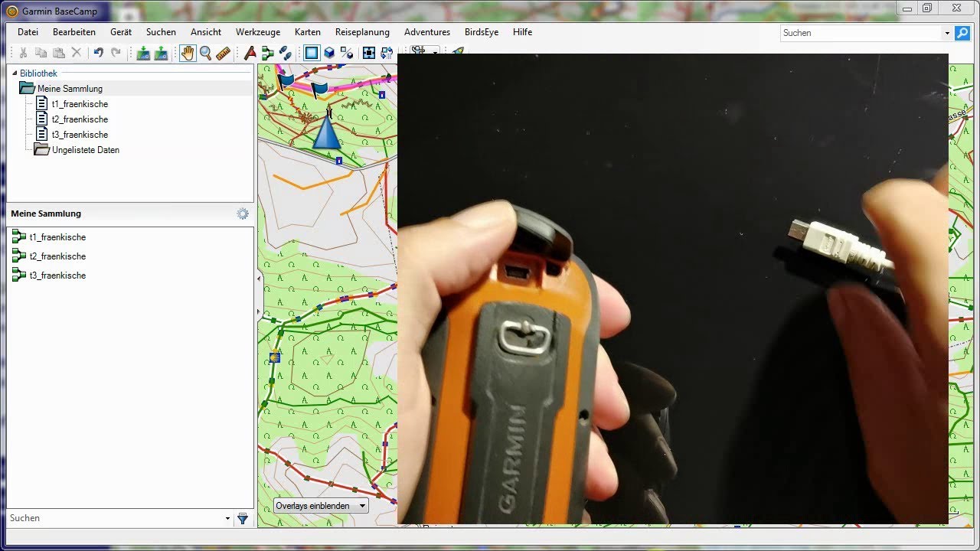980x551 pixels.
Task: Select the New Route tool
Action: point(267,53)
